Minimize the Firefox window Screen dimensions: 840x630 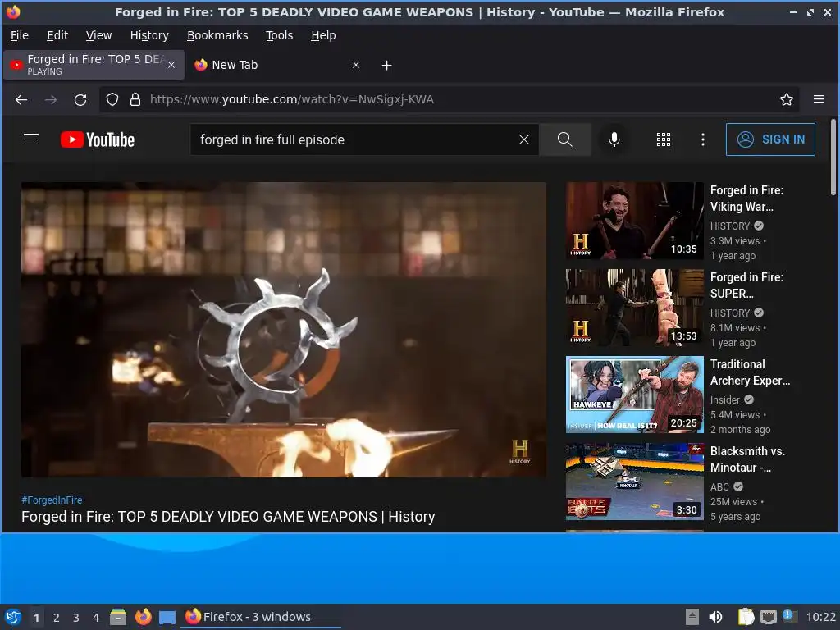coord(793,11)
